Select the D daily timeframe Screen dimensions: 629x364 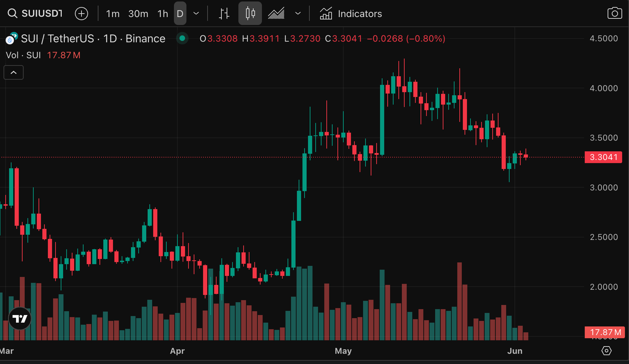click(180, 14)
